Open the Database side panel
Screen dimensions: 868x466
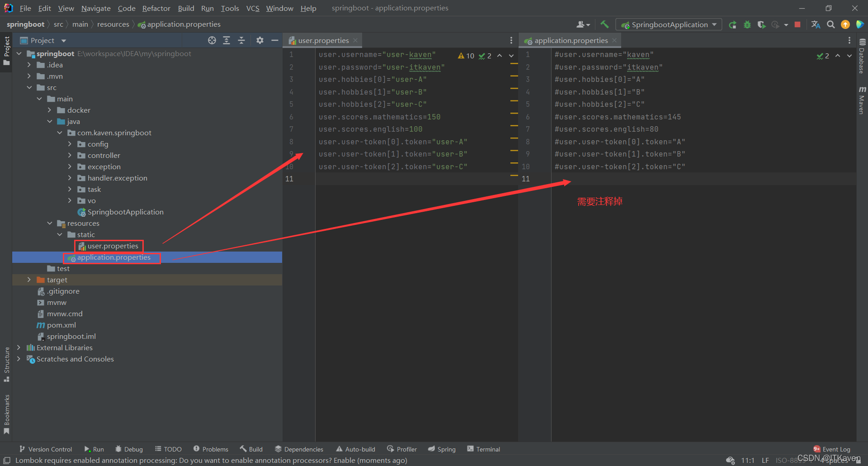(862, 56)
